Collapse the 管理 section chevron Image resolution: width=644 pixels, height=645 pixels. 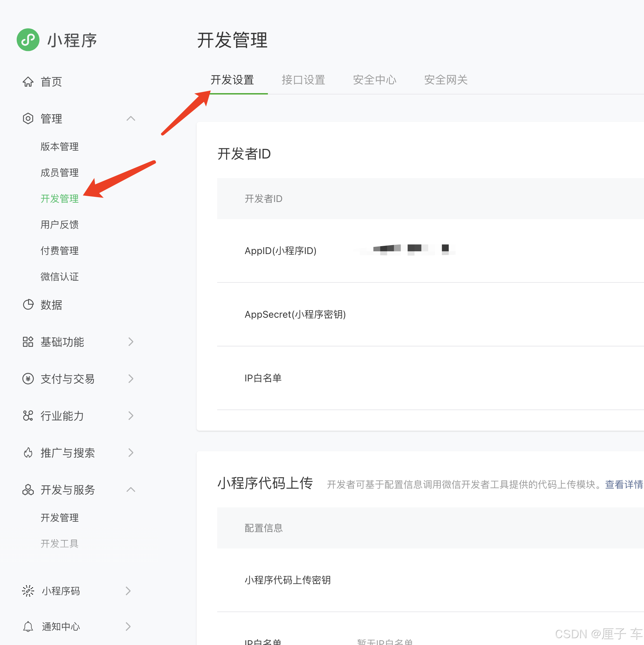pos(131,118)
